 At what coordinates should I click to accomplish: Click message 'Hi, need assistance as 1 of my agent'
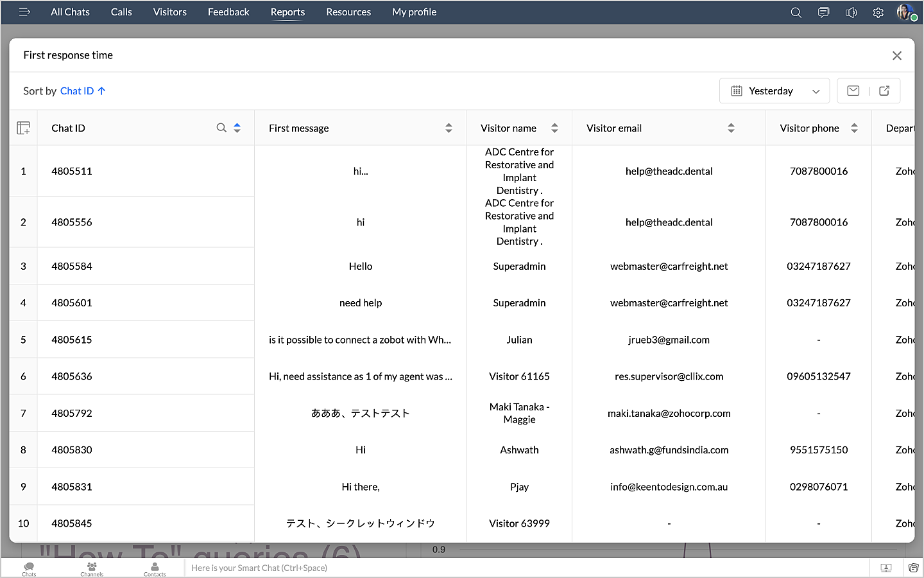pyautogui.click(x=361, y=376)
